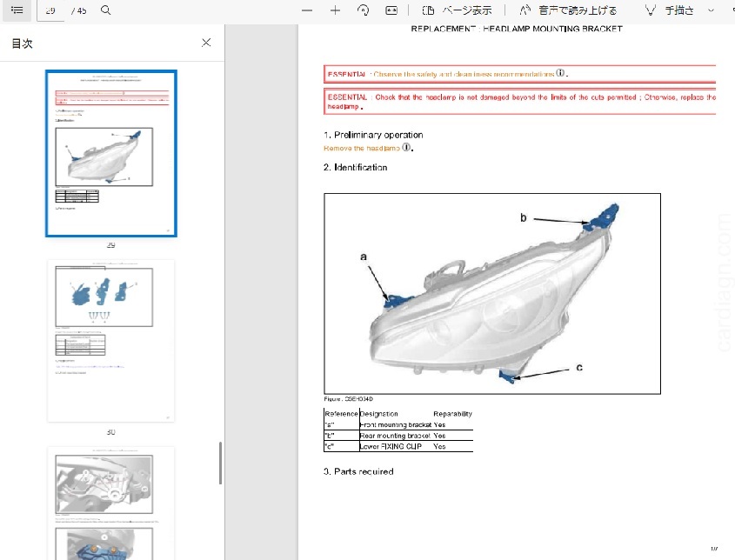Open the page view (ページ表示) option
This screenshot has width=735, height=560.
coord(457,10)
